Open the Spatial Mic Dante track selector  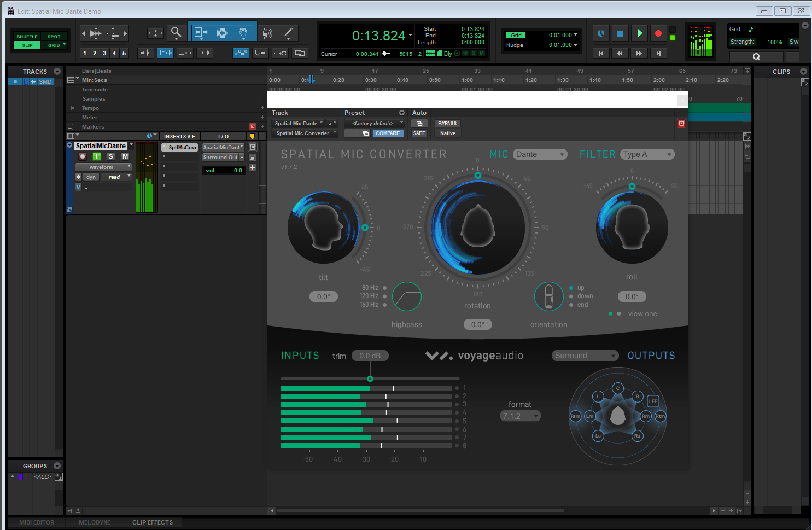[299, 123]
